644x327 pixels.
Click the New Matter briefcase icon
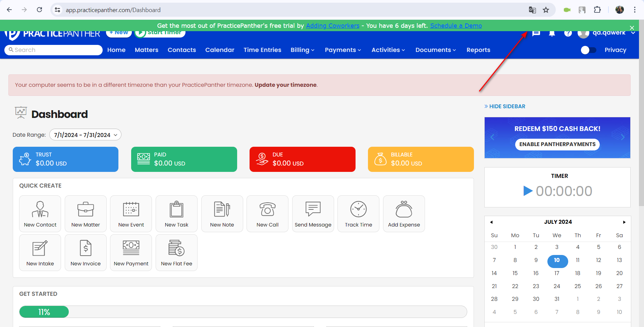86,209
